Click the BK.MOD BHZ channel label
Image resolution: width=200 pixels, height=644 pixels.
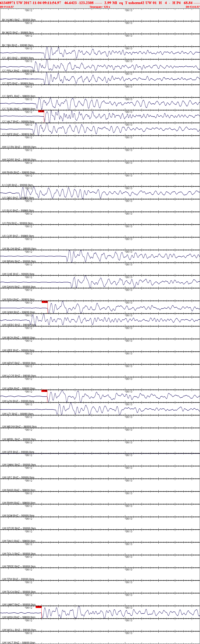coord(18,32)
